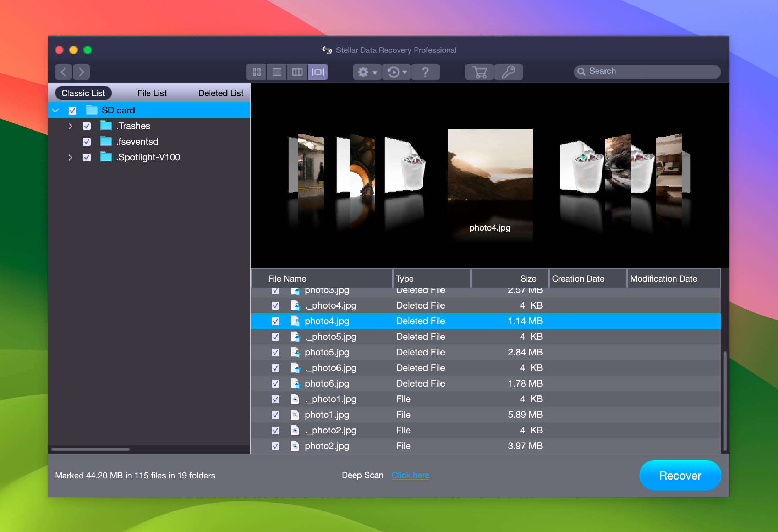Select the Classic List tab
The height and width of the screenshot is (532, 778).
(83, 93)
